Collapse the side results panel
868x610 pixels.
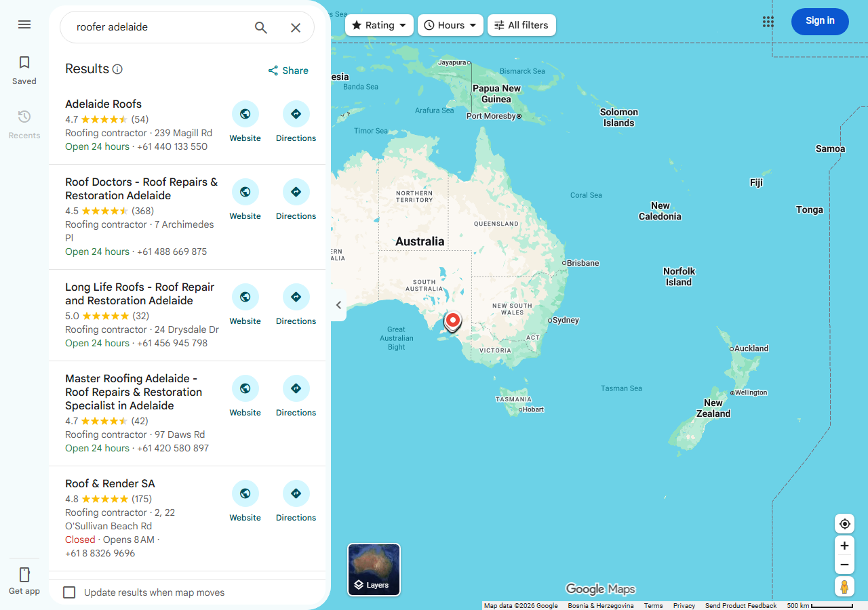338,305
